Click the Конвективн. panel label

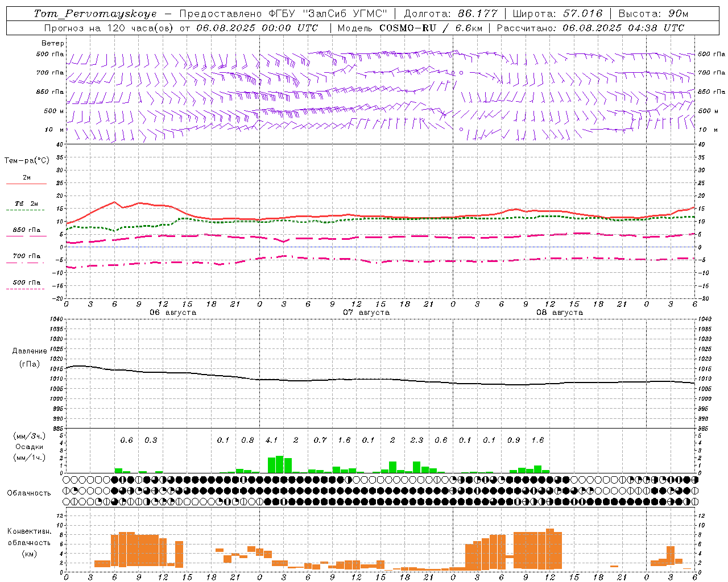[30, 531]
